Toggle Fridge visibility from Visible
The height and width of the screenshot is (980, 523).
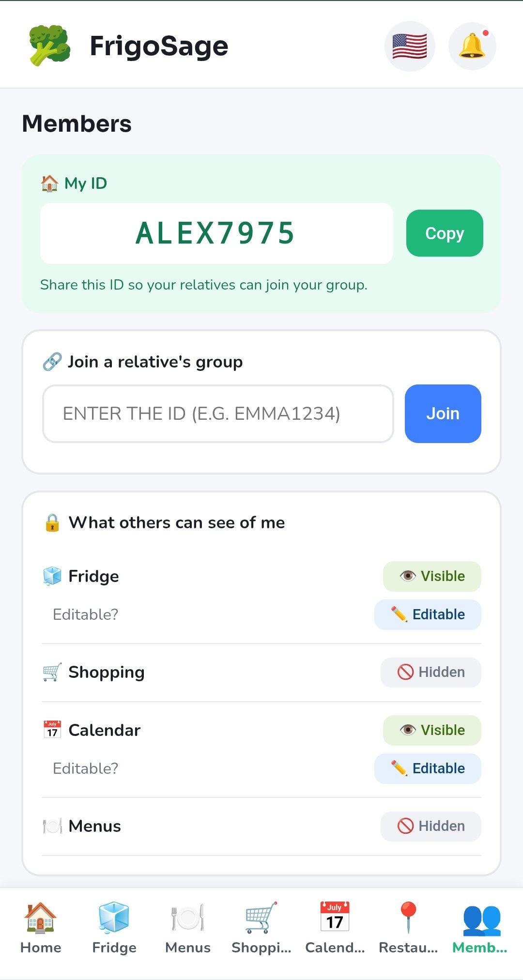pyautogui.click(x=432, y=576)
